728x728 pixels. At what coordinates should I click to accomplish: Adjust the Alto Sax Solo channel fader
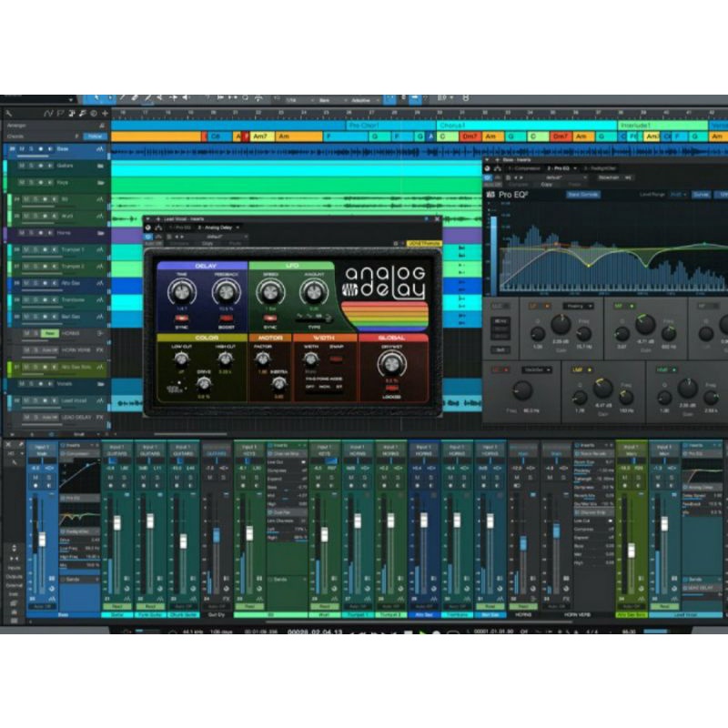click(632, 551)
